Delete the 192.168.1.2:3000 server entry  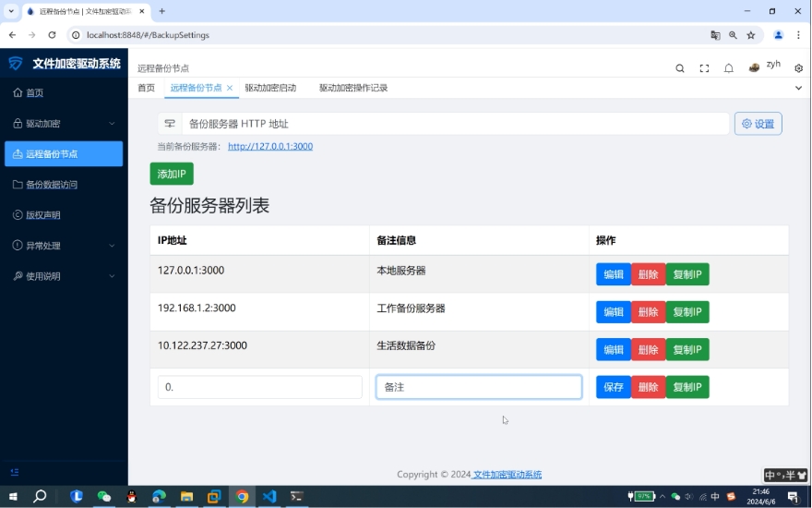pyautogui.click(x=648, y=312)
